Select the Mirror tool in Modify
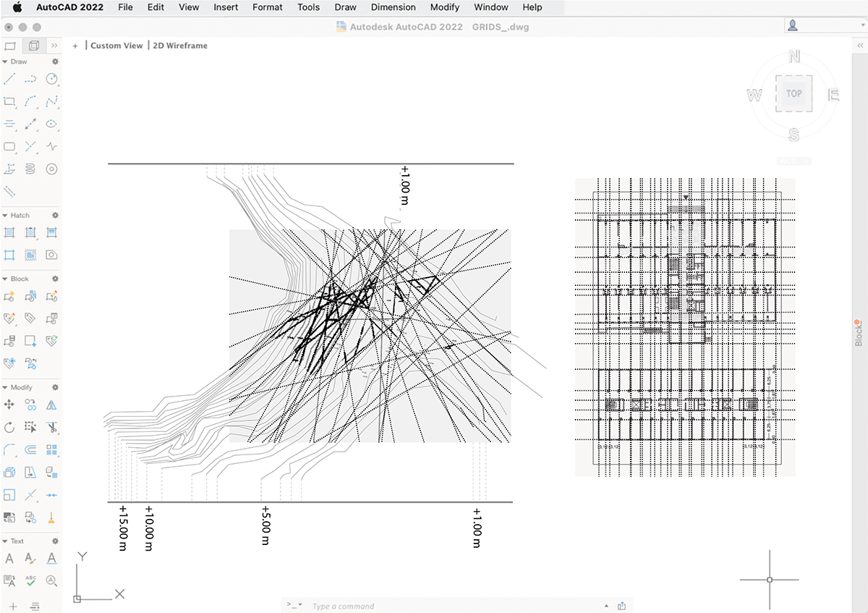The height and width of the screenshot is (613, 868). pos(51,405)
